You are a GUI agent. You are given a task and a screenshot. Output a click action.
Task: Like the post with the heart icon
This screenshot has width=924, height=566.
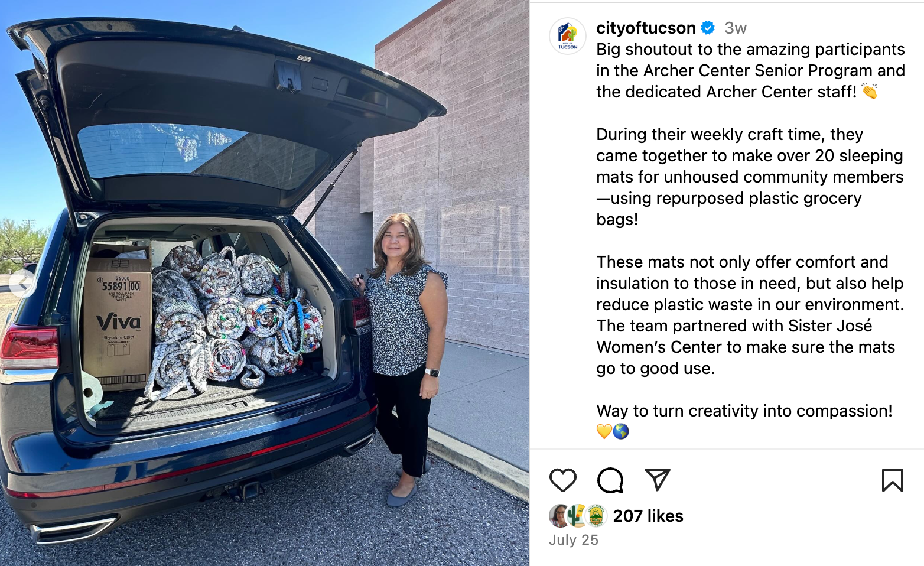tap(562, 480)
